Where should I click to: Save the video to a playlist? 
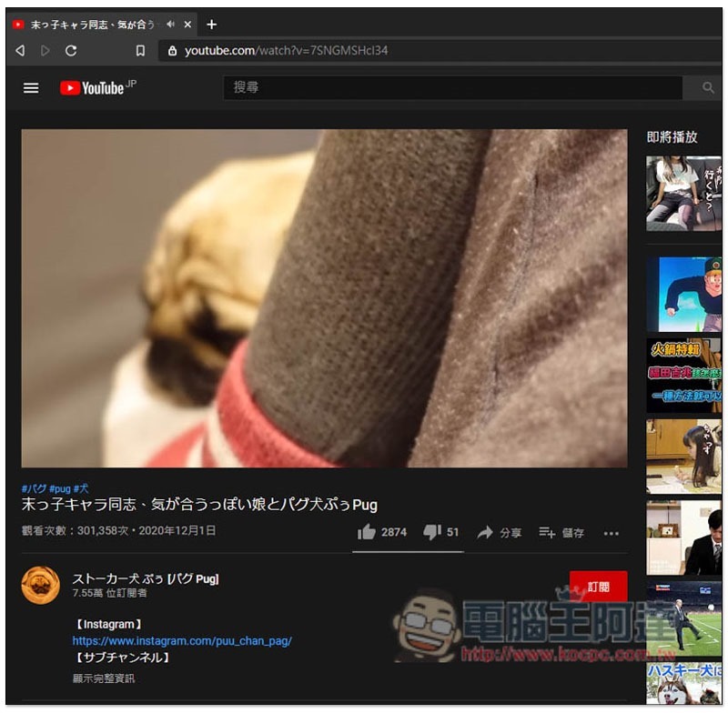(561, 533)
